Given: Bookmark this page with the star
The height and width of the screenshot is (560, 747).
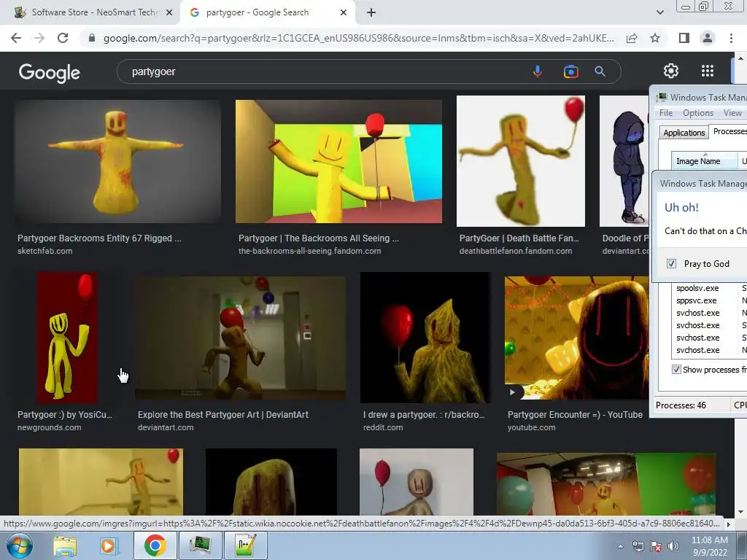Looking at the screenshot, I should pyautogui.click(x=655, y=38).
